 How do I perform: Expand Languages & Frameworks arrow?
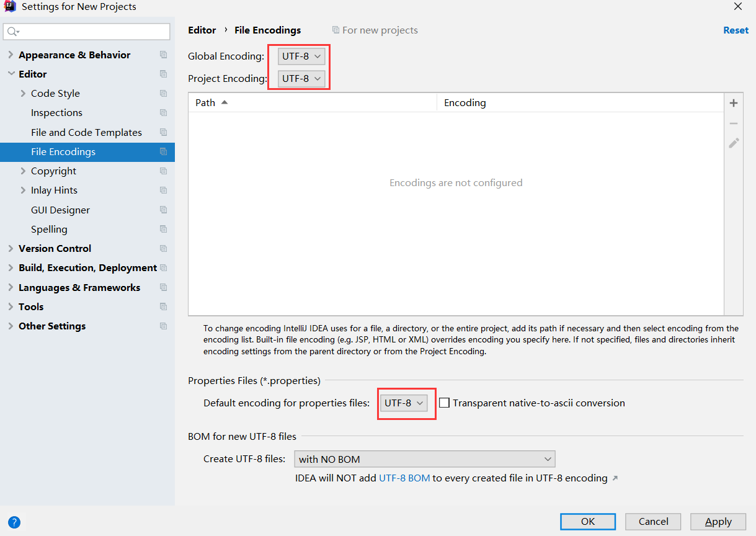pos(11,287)
